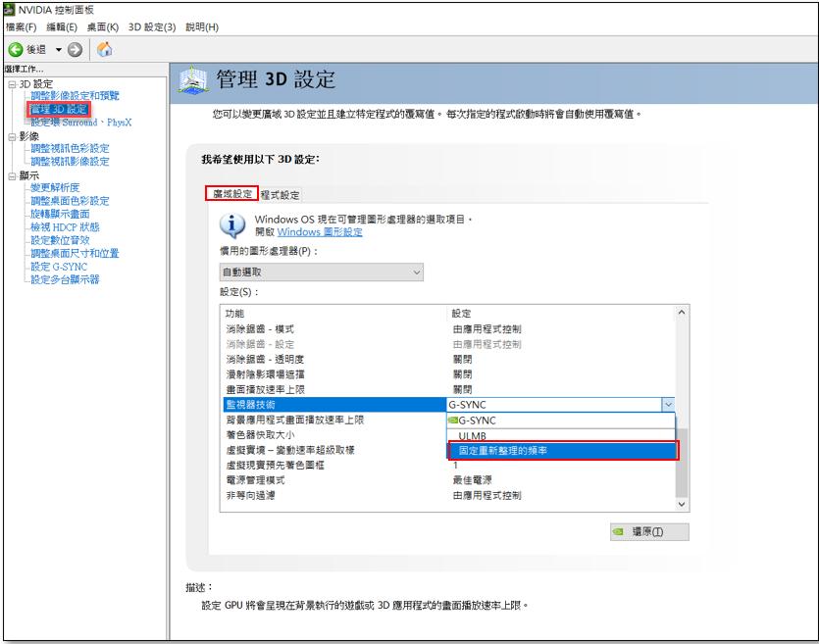Click the 還原(I) restore button

pos(649,532)
